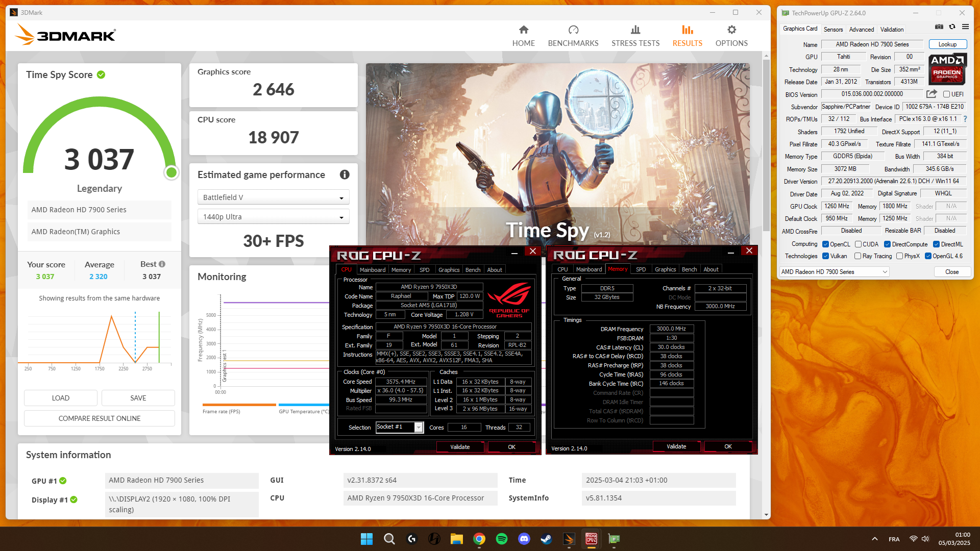The width and height of the screenshot is (980, 551).
Task: Toggle the PhysX checkbox
Action: (899, 256)
